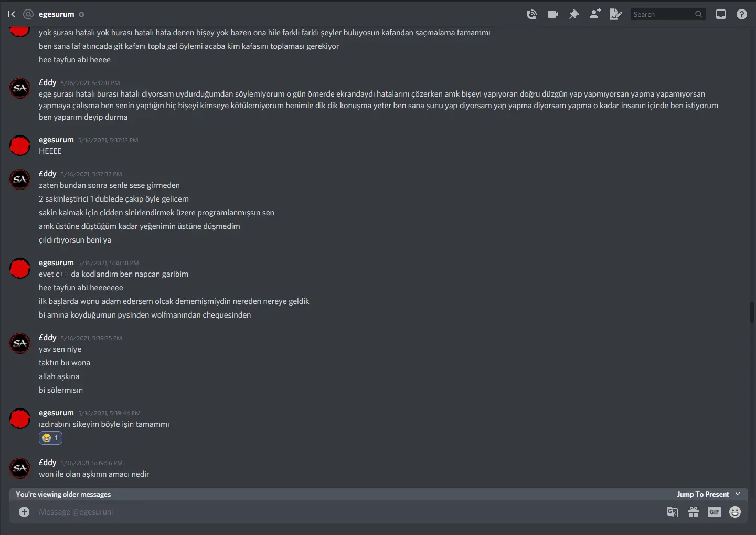Open the GIF picker
This screenshot has width=756, height=535.
[x=715, y=512]
